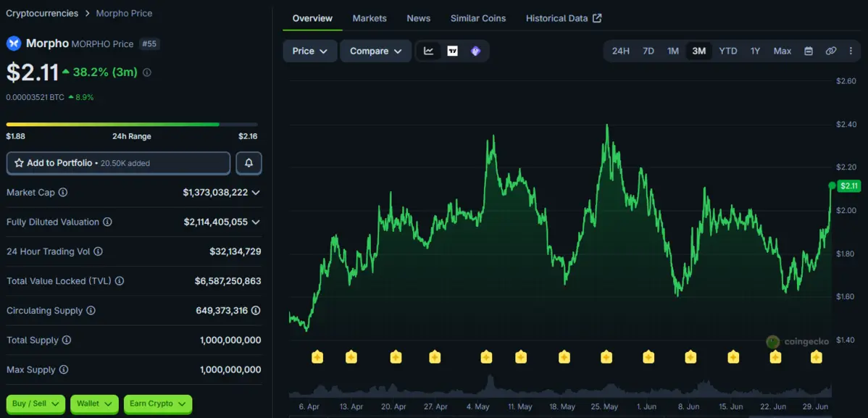Open the Overview tab

tap(313, 18)
